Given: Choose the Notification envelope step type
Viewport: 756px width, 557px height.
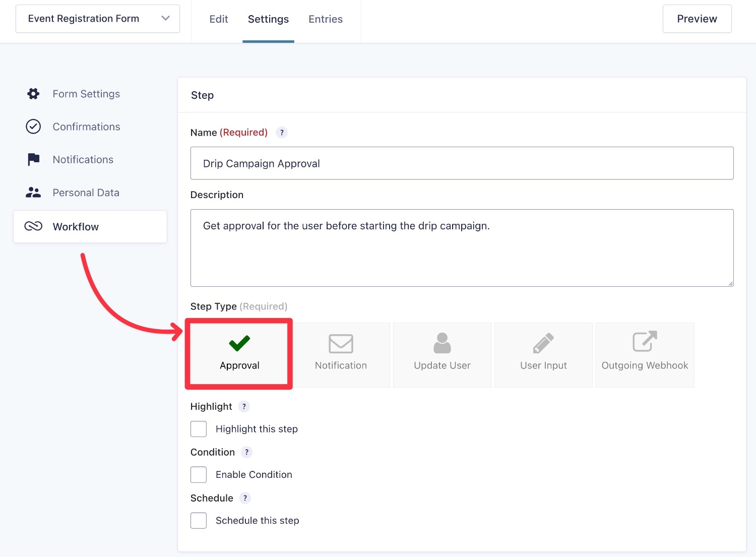Looking at the screenshot, I should pos(341,344).
